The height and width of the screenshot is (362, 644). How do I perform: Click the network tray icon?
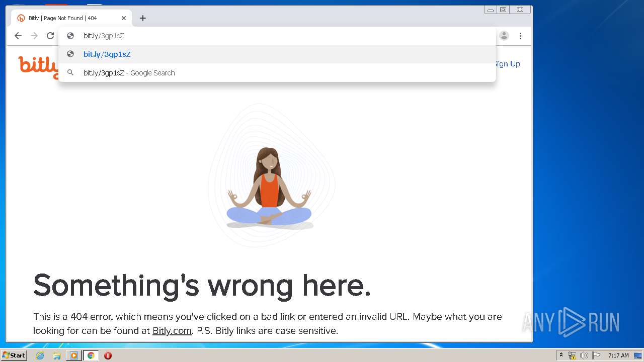pyautogui.click(x=572, y=355)
